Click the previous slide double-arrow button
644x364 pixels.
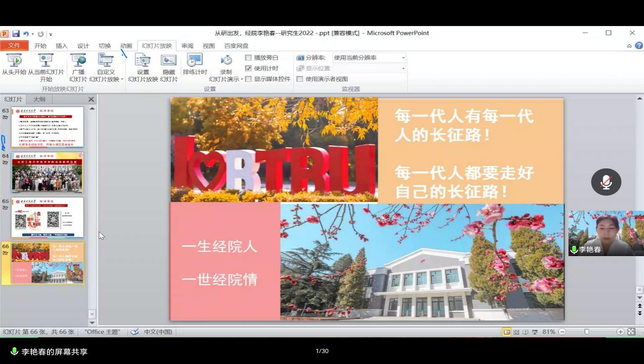(640, 306)
